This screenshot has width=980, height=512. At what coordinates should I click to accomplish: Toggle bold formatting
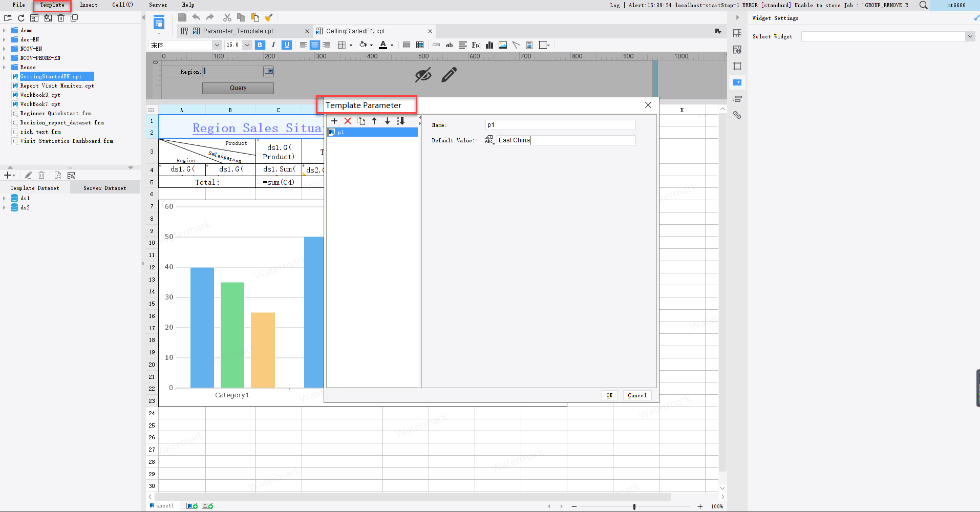click(260, 45)
